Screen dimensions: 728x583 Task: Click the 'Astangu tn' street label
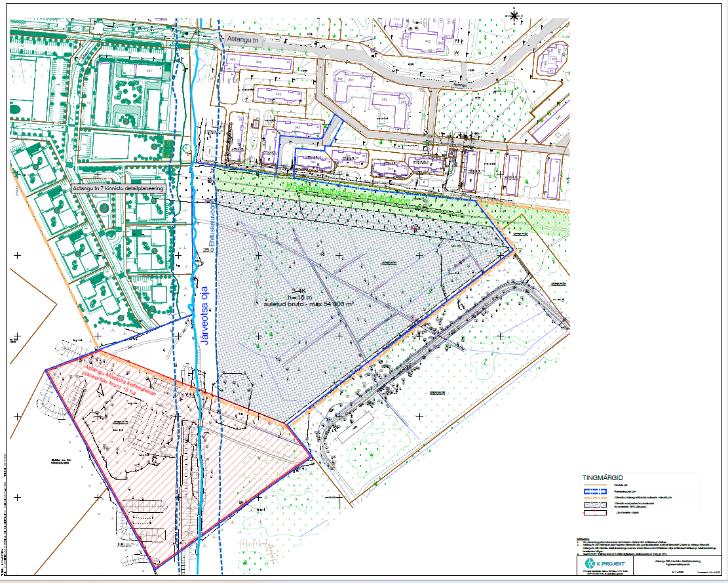click(244, 40)
